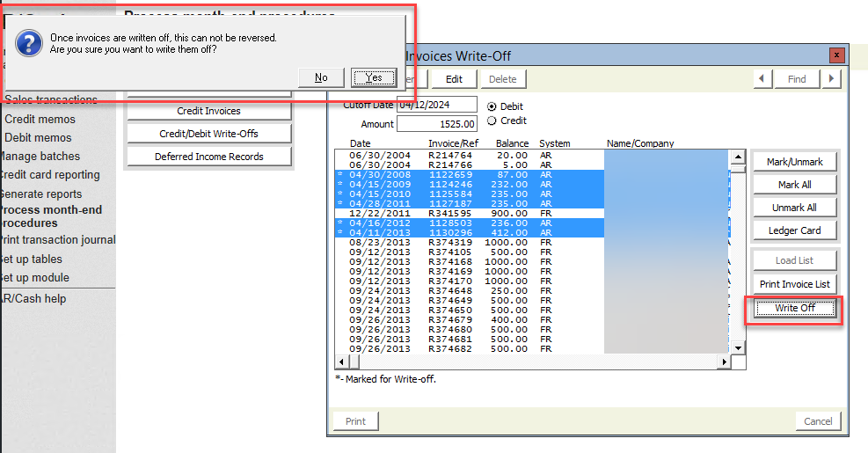Close the Invoices Write-Off window
The height and width of the screenshot is (453, 868).
[836, 55]
